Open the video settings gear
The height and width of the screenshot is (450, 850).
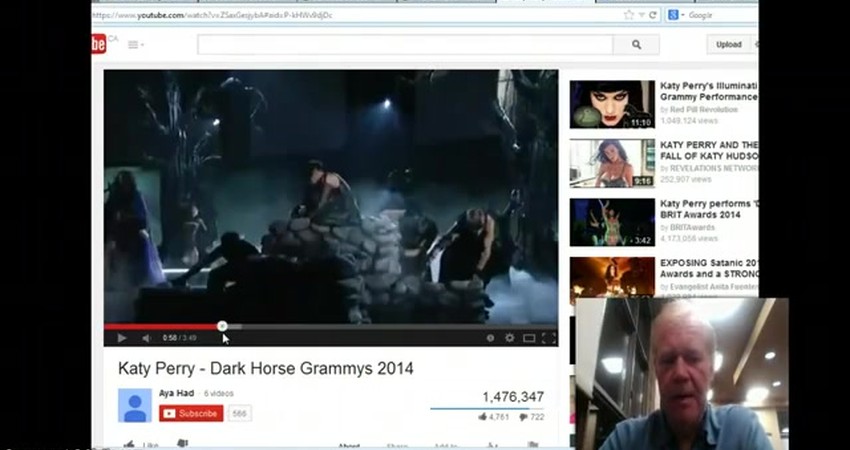[509, 338]
